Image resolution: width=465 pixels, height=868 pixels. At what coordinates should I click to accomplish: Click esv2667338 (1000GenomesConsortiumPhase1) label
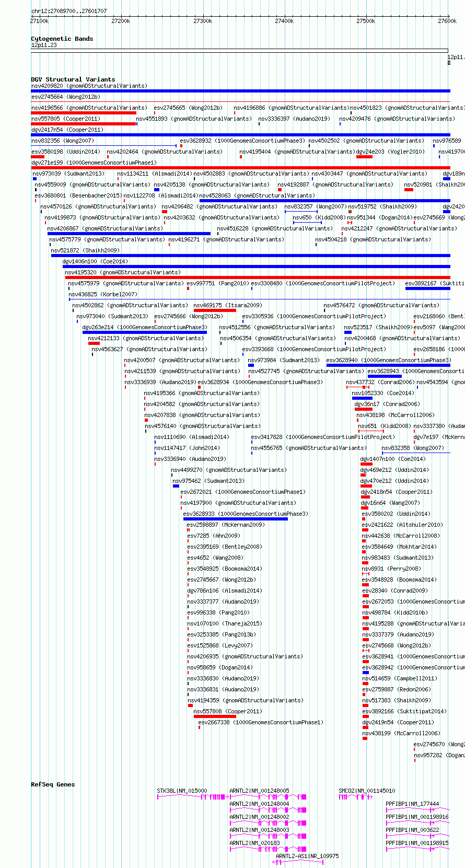click(261, 722)
